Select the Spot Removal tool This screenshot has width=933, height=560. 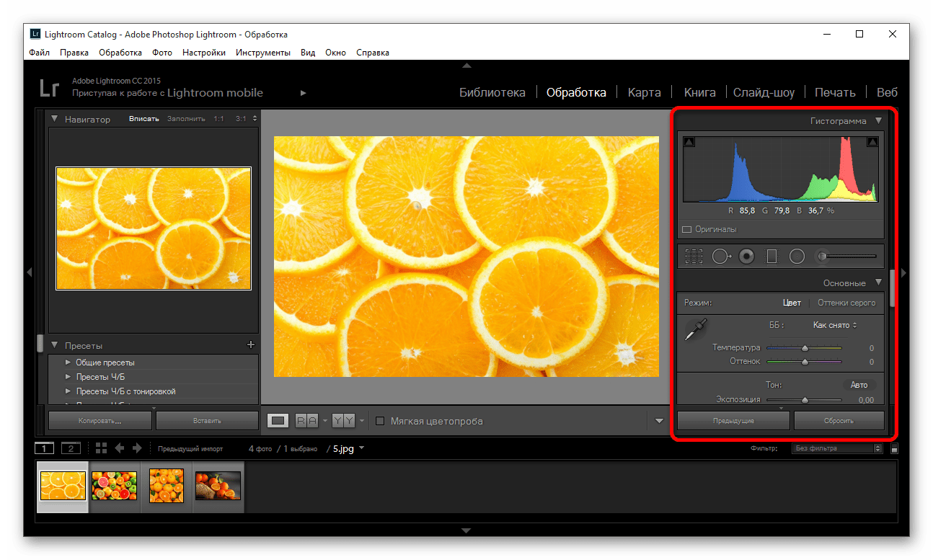(x=720, y=256)
